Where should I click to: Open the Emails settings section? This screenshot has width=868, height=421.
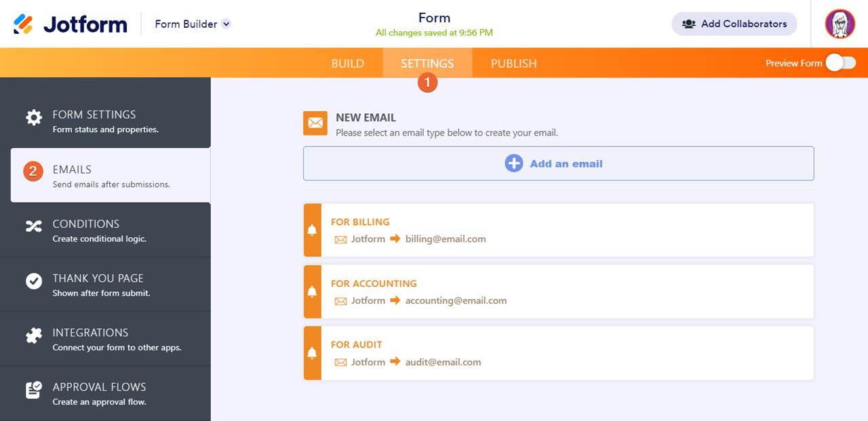(x=111, y=176)
